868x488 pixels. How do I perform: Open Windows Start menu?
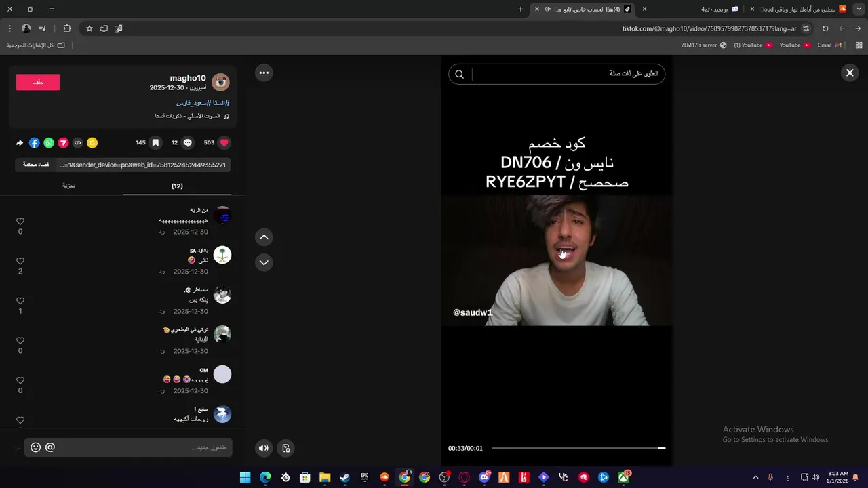click(245, 477)
